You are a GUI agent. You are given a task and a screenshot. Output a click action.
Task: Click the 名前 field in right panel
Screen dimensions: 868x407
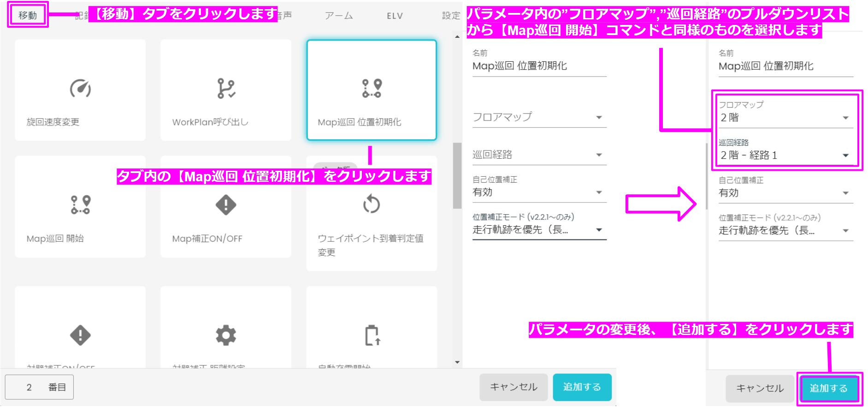click(786, 63)
